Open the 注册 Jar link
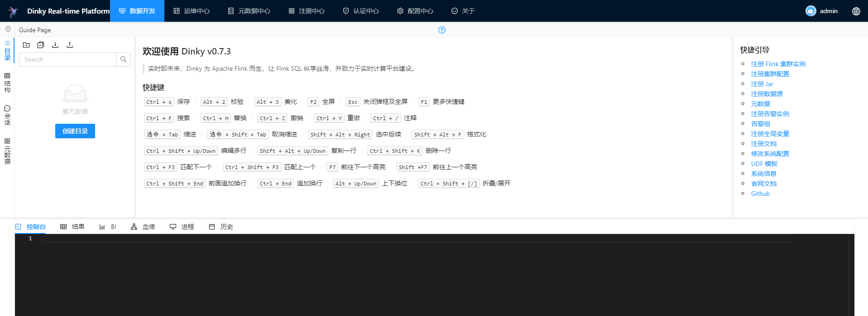Viewport: 868px width, 316px height. click(x=762, y=84)
